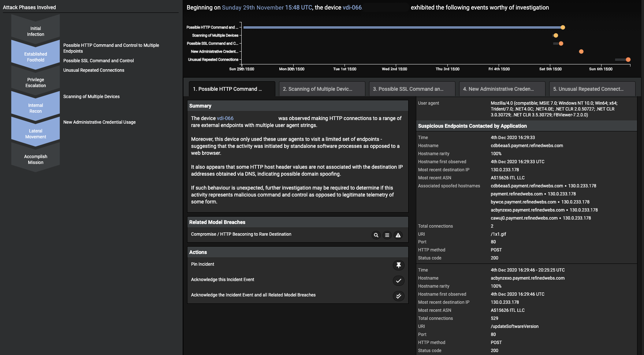Image resolution: width=644 pixels, height=355 pixels.
Task: Click 'Scanning of Multiple Devices' under Internal Recon
Action: pyautogui.click(x=92, y=97)
